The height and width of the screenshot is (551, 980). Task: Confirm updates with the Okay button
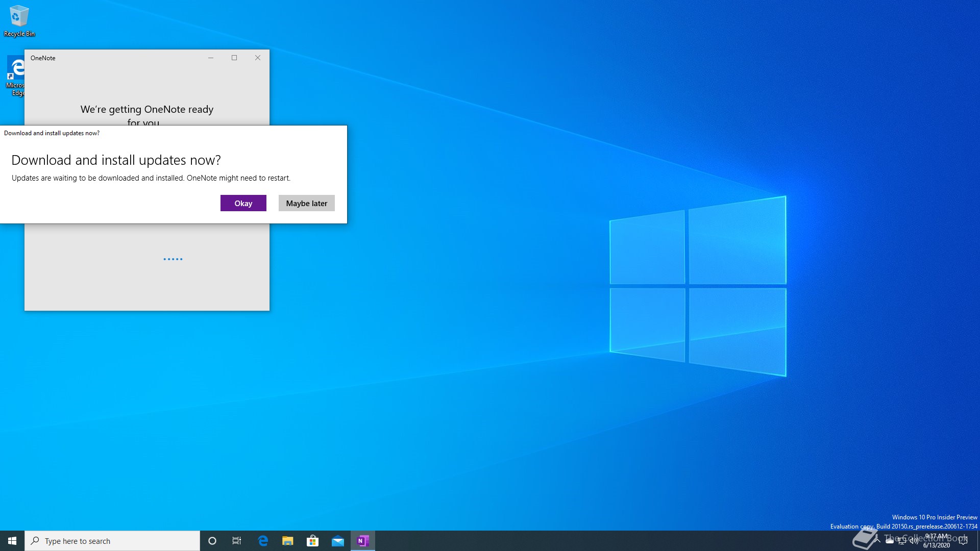(243, 203)
